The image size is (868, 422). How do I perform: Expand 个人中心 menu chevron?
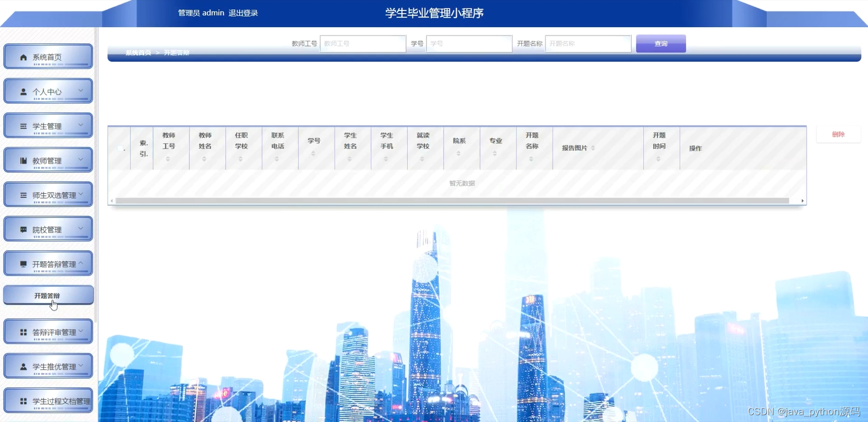81,91
